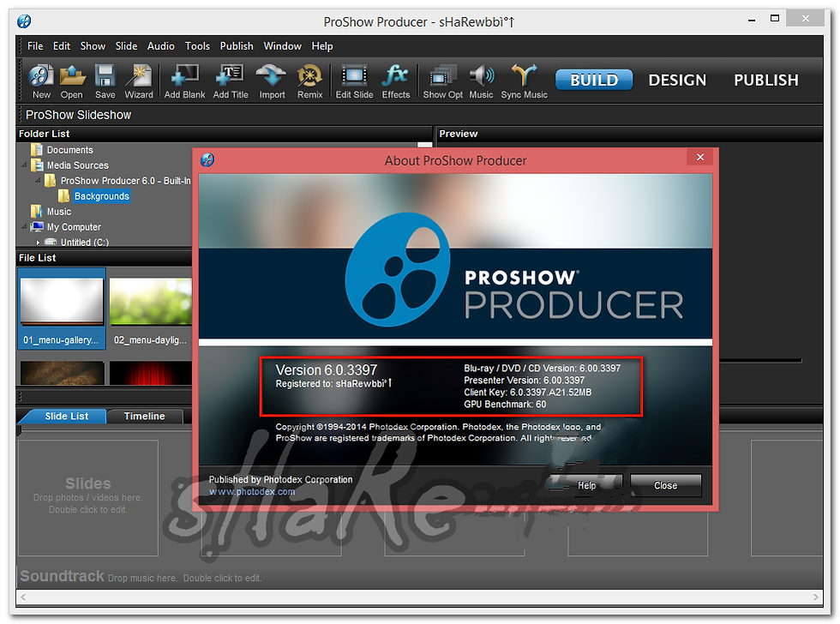Image resolution: width=840 pixels, height=624 pixels.
Task: Click the slide list scrollbar left arrow
Action: click(x=23, y=597)
